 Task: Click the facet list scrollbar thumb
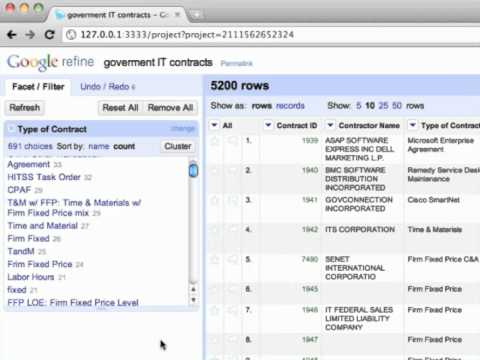[193, 170]
